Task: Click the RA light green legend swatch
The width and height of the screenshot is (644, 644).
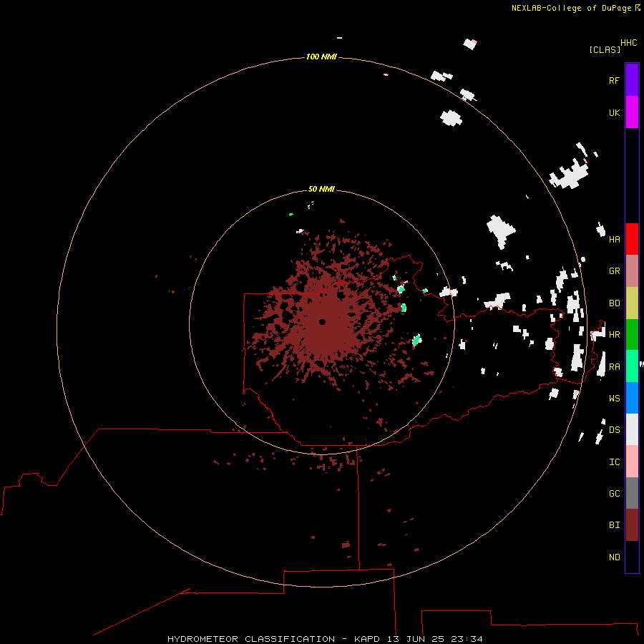Action: point(632,366)
